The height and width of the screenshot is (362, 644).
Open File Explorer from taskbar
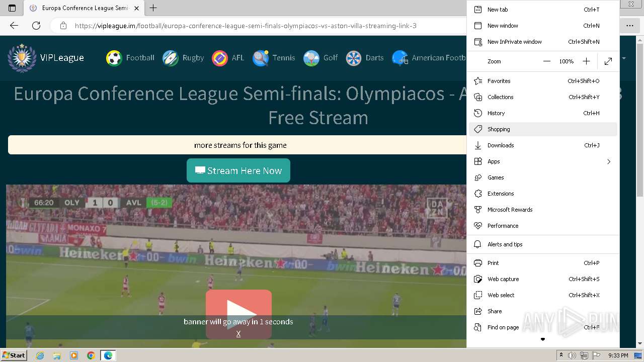(x=57, y=355)
